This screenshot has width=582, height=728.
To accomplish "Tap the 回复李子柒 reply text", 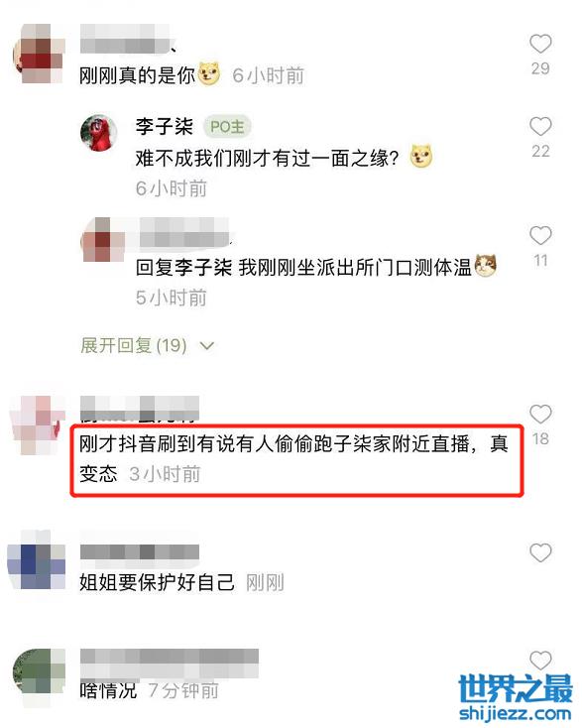I will [303, 268].
